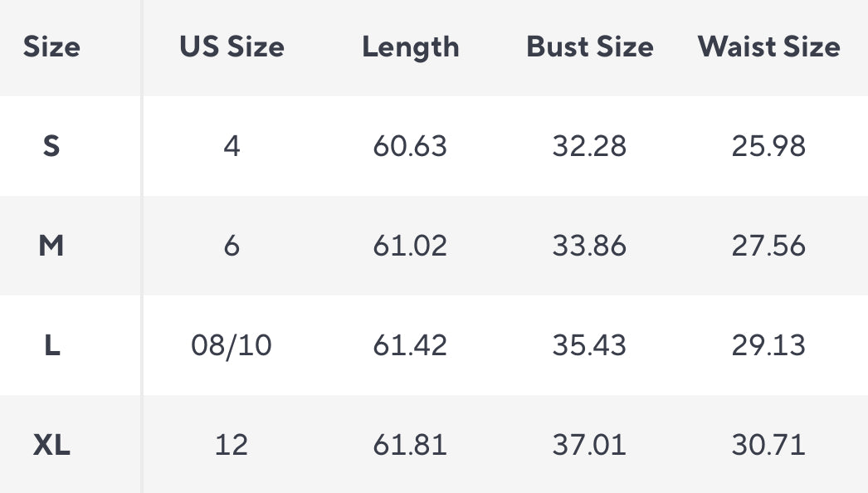The image size is (868, 493).
Task: Click waist size value 25.98
Action: coord(768,147)
